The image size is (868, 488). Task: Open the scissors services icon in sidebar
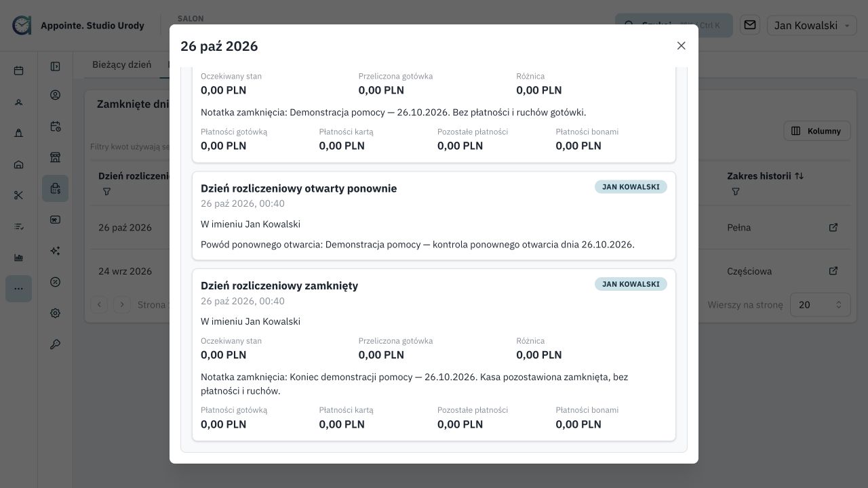click(19, 195)
